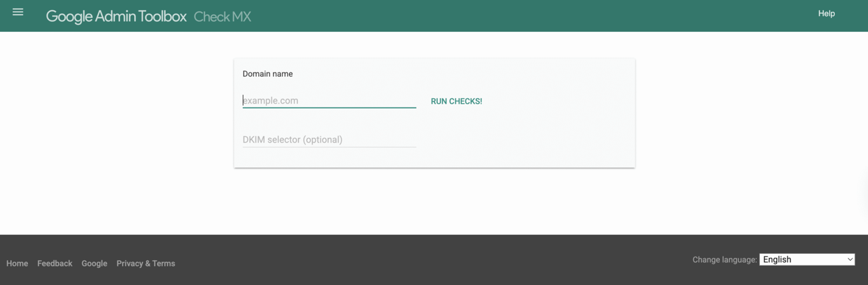Focus the example.com domain name field
The image size is (868, 285).
329,101
